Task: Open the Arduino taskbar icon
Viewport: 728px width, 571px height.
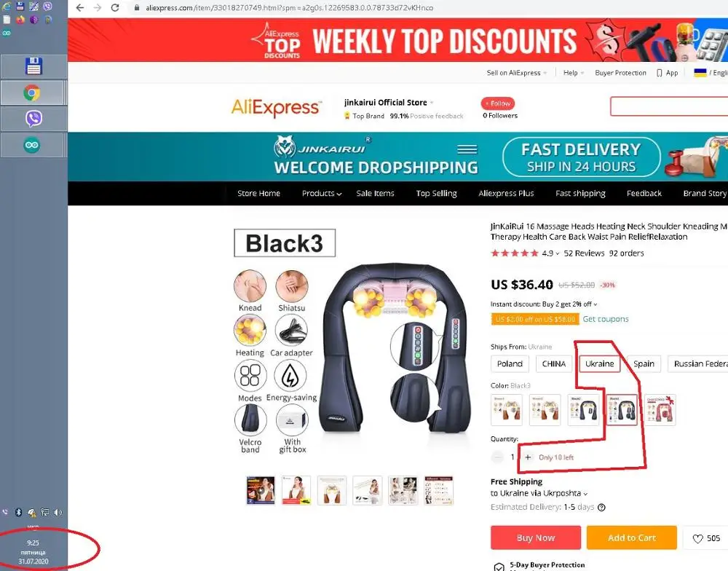Action: point(32,145)
